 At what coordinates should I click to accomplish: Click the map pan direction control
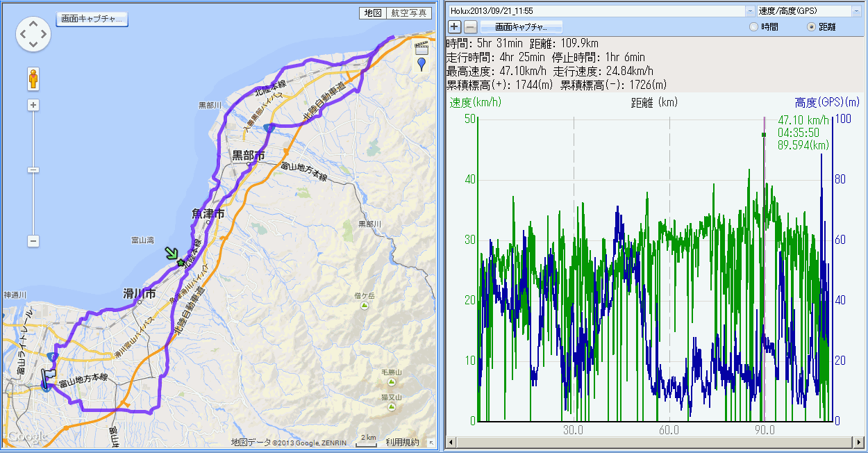coord(33,34)
